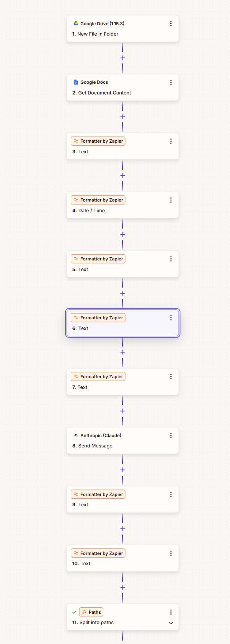The image size is (230, 644).
Task: Add a step between steps 1 and 2
Action: pos(122,58)
